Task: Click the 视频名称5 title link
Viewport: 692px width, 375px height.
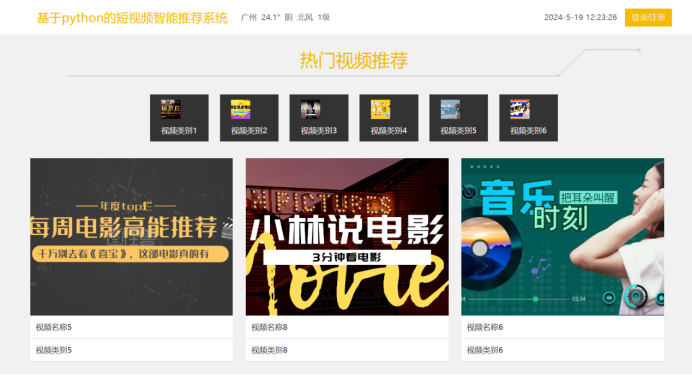Action: click(53, 327)
